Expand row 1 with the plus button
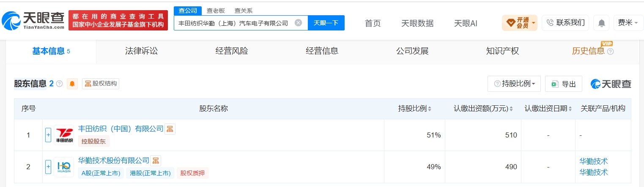The width and height of the screenshot is (644, 187). (x=48, y=135)
